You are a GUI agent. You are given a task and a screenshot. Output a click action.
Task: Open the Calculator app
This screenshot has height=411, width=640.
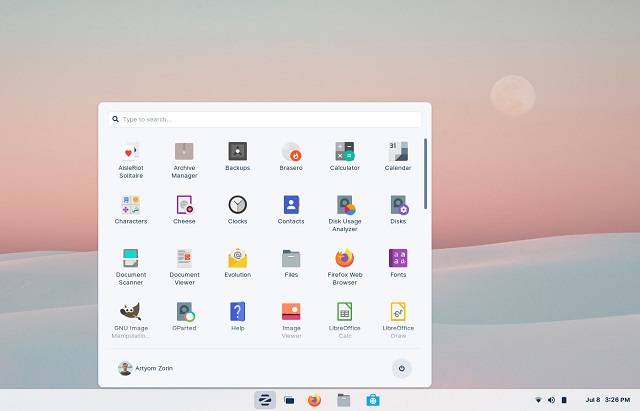pos(344,156)
